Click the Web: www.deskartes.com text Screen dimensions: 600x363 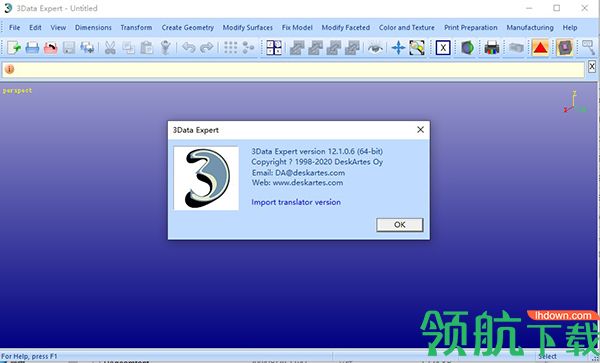click(297, 183)
